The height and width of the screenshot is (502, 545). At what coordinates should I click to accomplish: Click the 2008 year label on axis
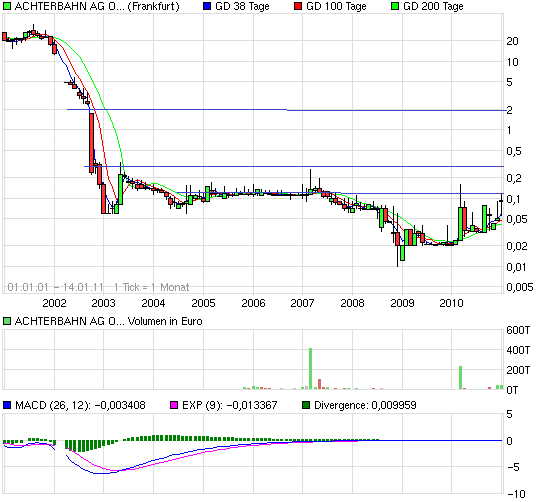(x=352, y=303)
